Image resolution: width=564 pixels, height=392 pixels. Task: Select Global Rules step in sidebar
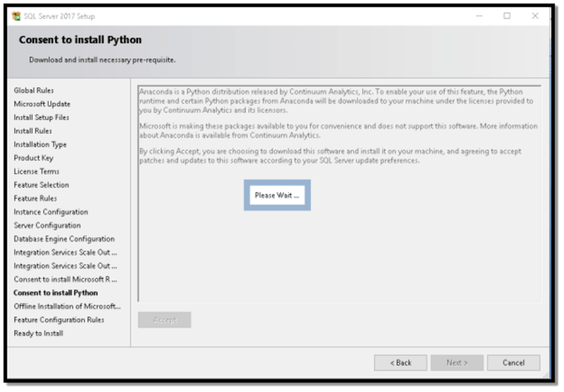click(x=34, y=90)
